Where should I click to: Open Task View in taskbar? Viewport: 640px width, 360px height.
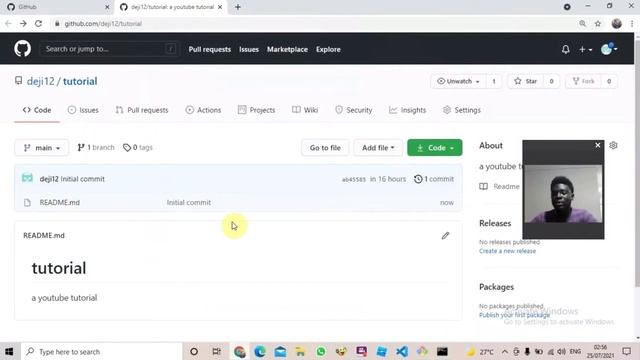pyautogui.click(x=216, y=351)
